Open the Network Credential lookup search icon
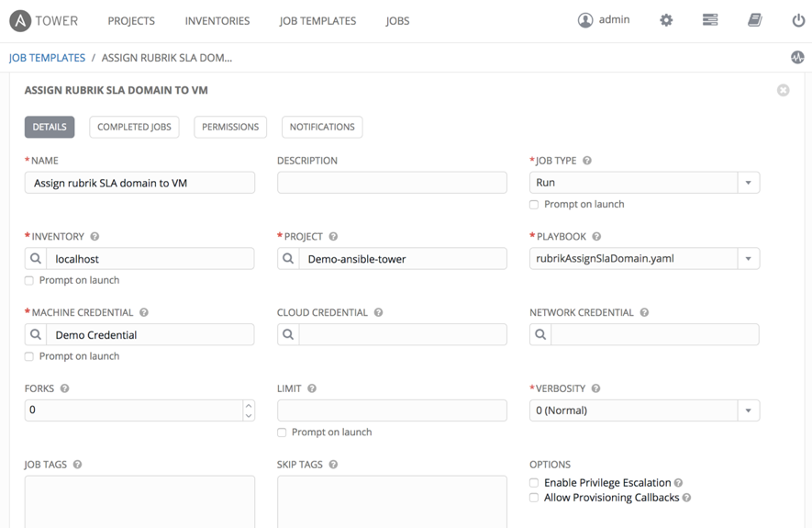This screenshot has width=812, height=528. (540, 335)
